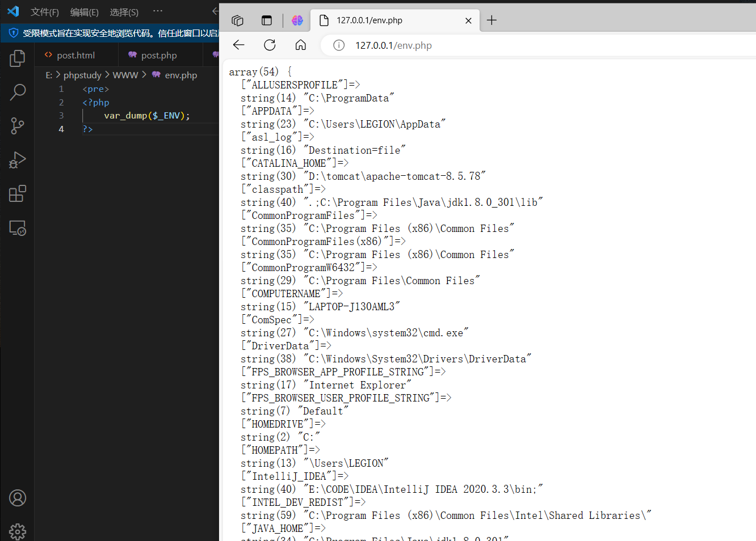Viewport: 756px width, 541px height.
Task: Close the 127.0.0.1/env.php browser tab
Action: point(468,20)
